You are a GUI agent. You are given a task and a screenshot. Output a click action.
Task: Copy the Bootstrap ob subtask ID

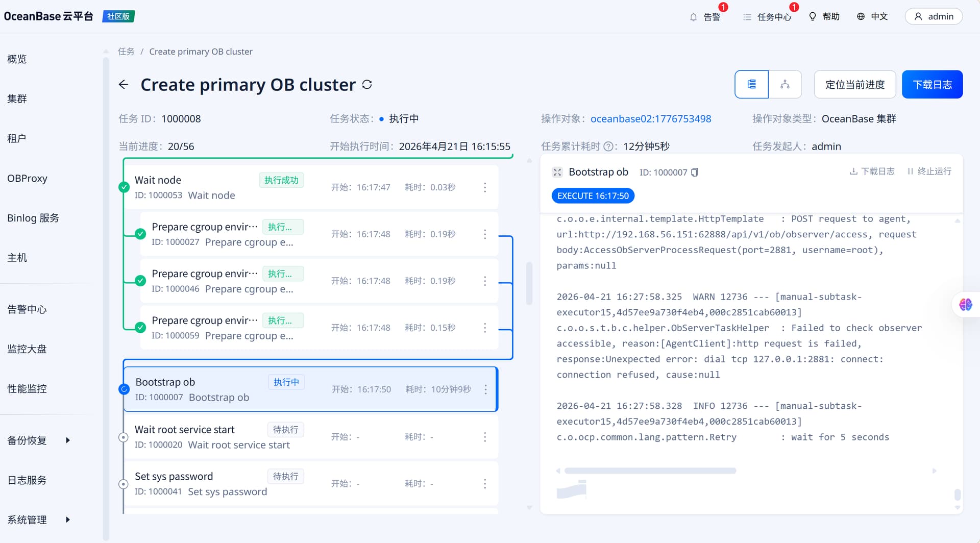(x=695, y=172)
